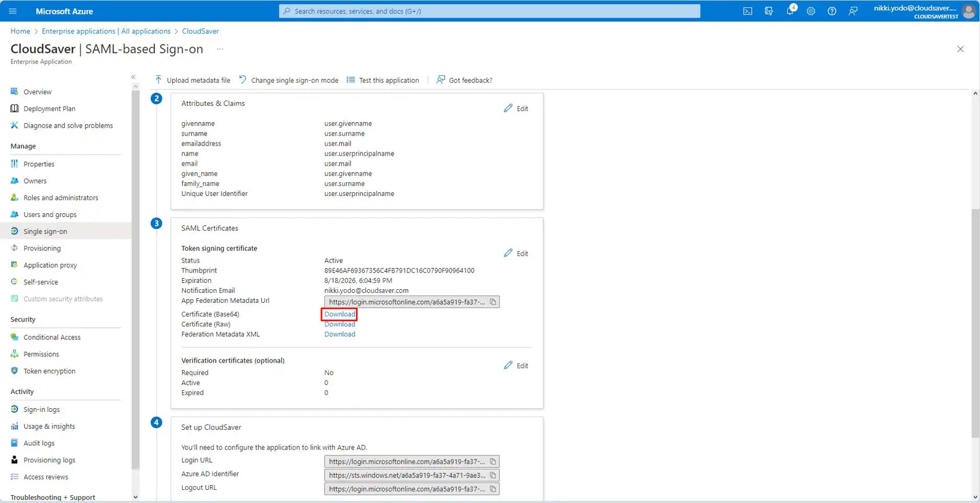Download the Certificate (Base64)
Screen dimensions: 980x503
339,314
